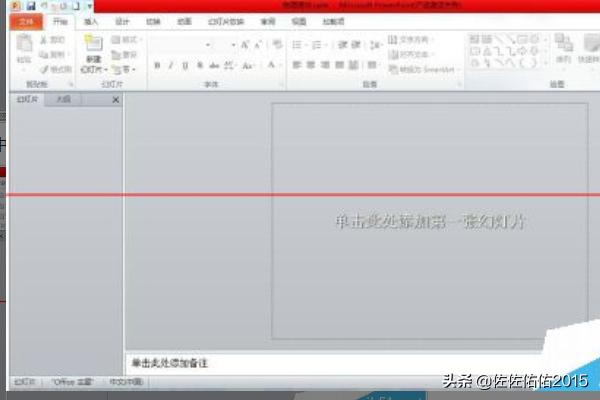The image size is (600, 400).
Task: Click the Cut icon in clipboard group
Action: point(55,41)
